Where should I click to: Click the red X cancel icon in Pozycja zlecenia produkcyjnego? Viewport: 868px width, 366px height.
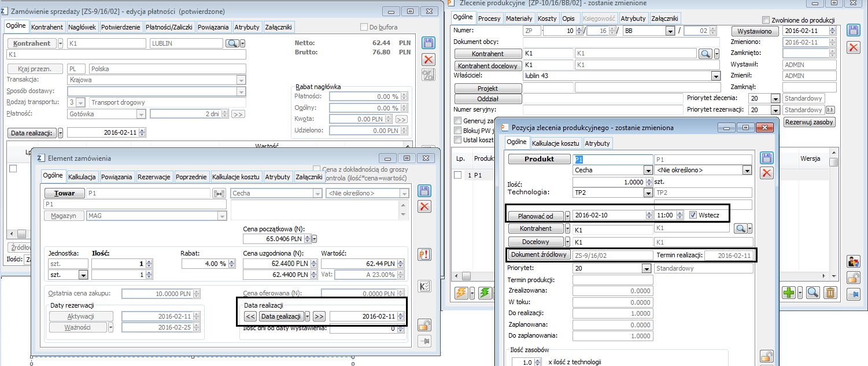click(x=767, y=172)
